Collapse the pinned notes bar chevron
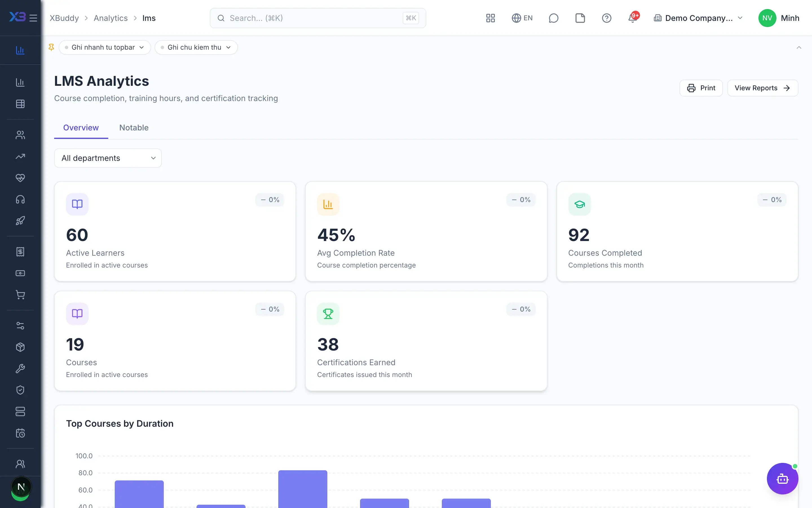812x508 pixels. tap(798, 47)
